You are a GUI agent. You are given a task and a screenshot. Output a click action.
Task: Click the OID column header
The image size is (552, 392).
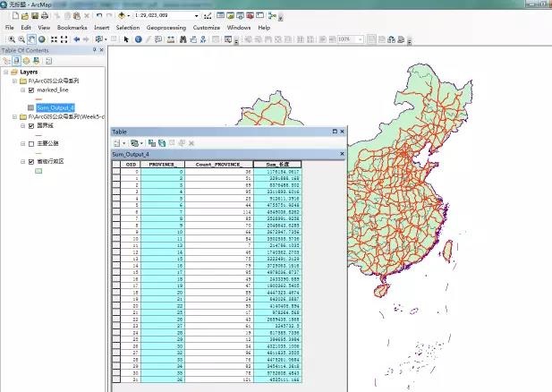131,164
